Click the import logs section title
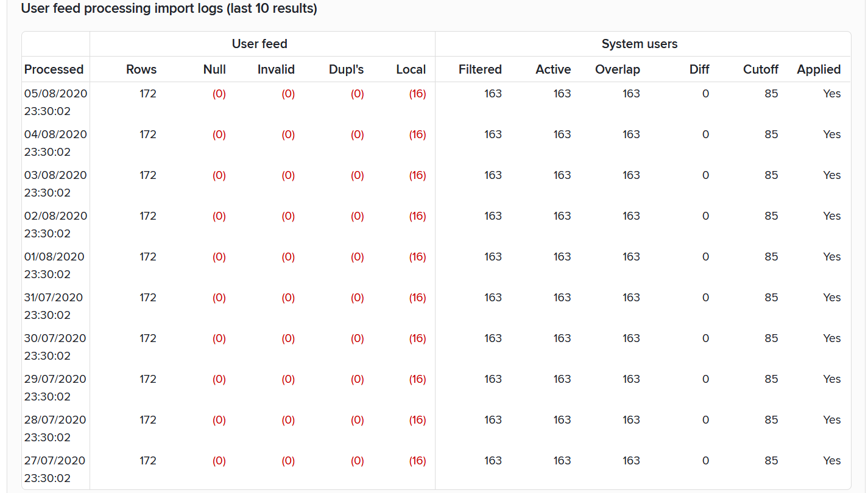This screenshot has height=493, width=868. (x=169, y=9)
